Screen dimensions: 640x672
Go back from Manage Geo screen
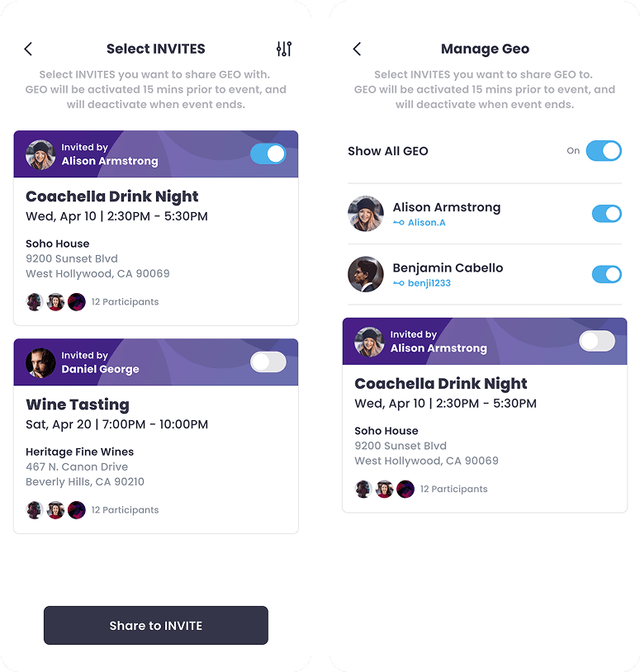pyautogui.click(x=357, y=49)
